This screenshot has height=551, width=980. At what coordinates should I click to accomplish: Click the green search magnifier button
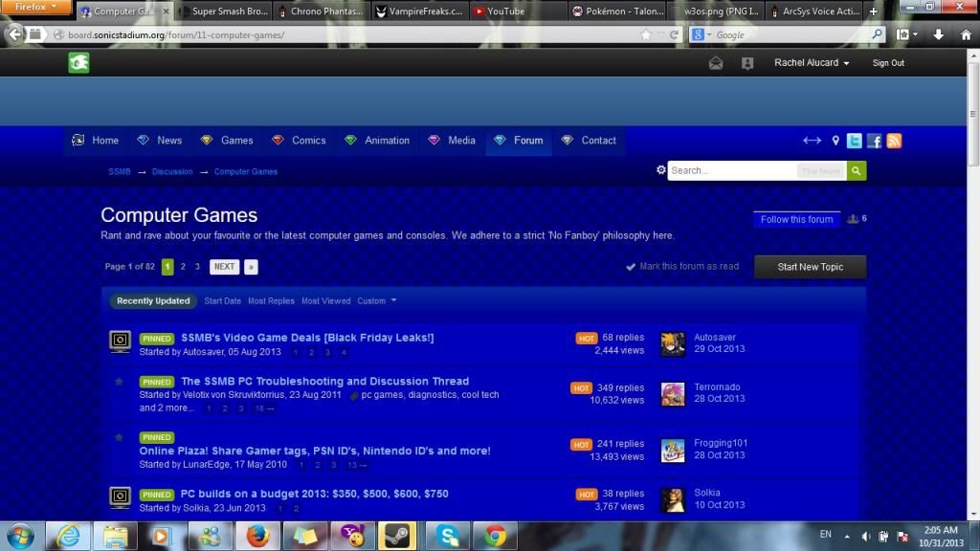click(x=857, y=170)
